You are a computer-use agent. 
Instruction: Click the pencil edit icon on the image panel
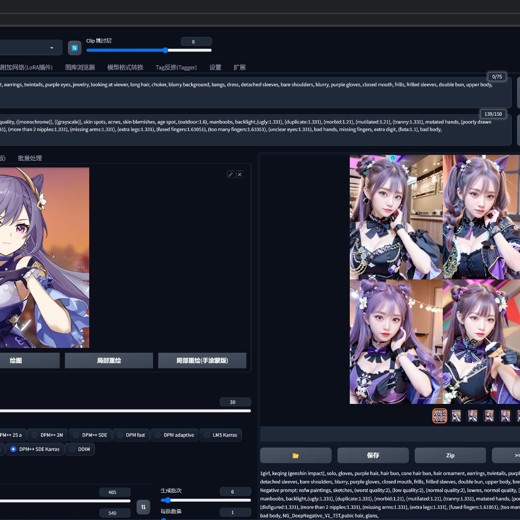230,174
